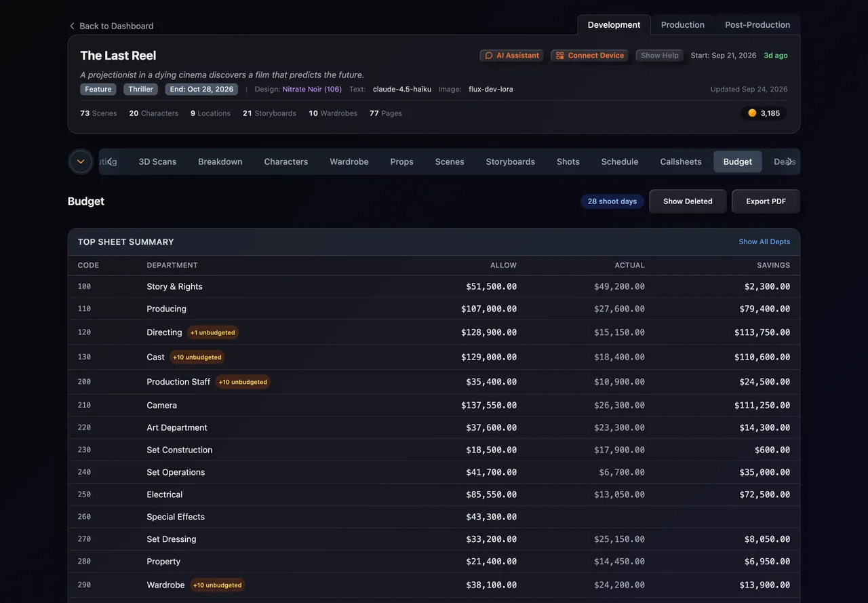Click the 77 Pages stat

[386, 113]
